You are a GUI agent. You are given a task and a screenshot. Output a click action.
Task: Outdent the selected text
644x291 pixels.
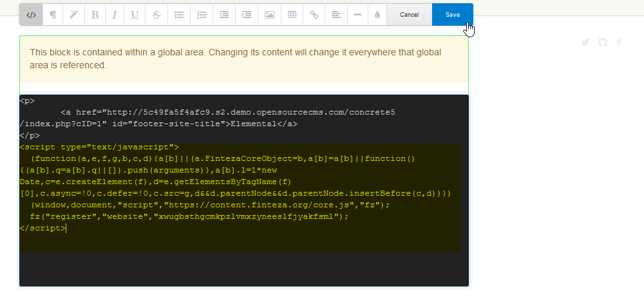click(x=224, y=14)
